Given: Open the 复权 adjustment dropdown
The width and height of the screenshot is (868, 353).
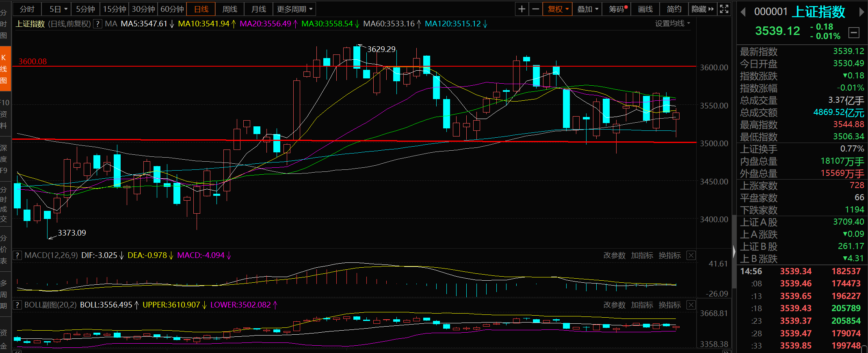Looking at the screenshot, I should (558, 9).
